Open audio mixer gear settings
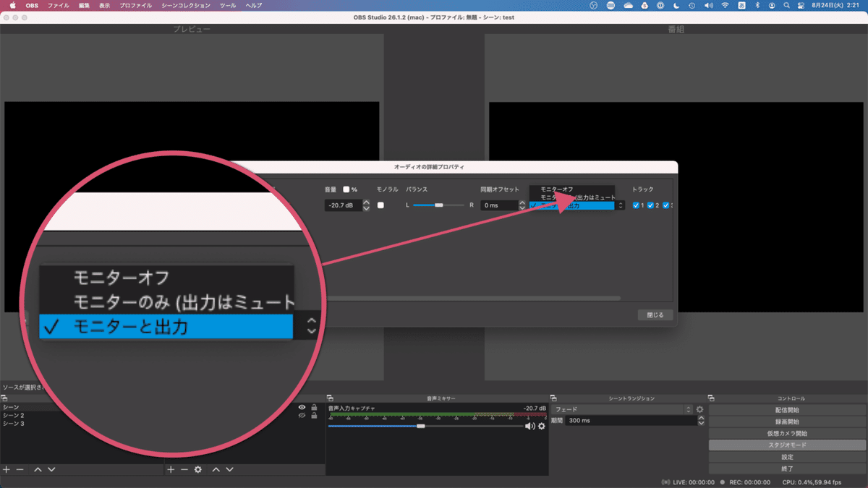 click(x=541, y=427)
